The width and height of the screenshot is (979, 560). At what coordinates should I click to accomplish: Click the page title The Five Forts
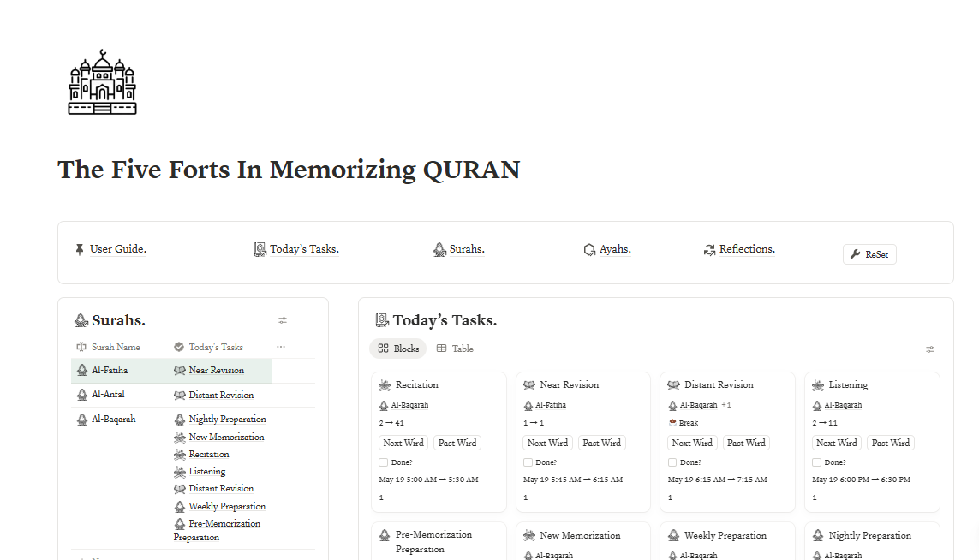(289, 170)
